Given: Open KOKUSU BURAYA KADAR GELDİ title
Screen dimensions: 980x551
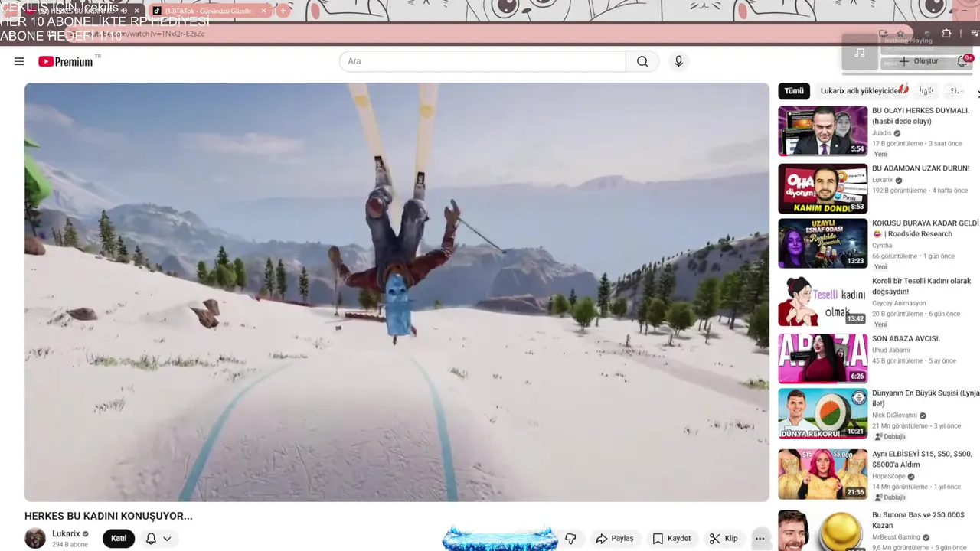Looking at the screenshot, I should pyautogui.click(x=925, y=229).
